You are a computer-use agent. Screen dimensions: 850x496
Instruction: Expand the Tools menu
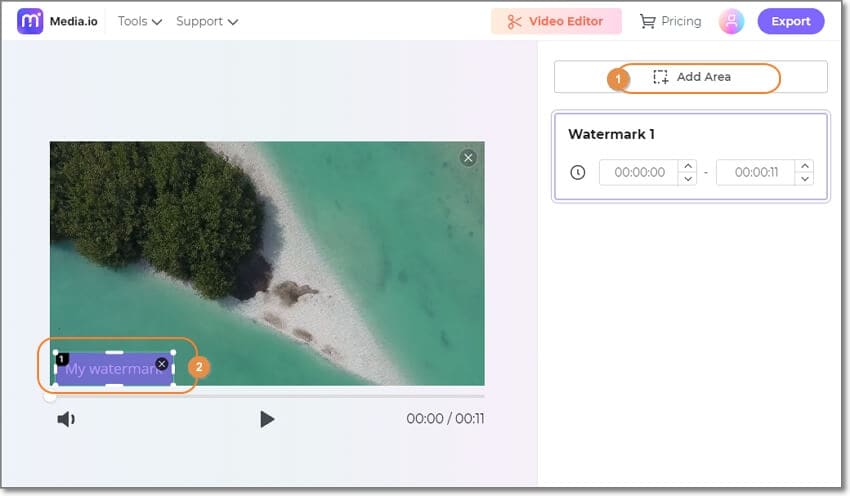coord(140,21)
